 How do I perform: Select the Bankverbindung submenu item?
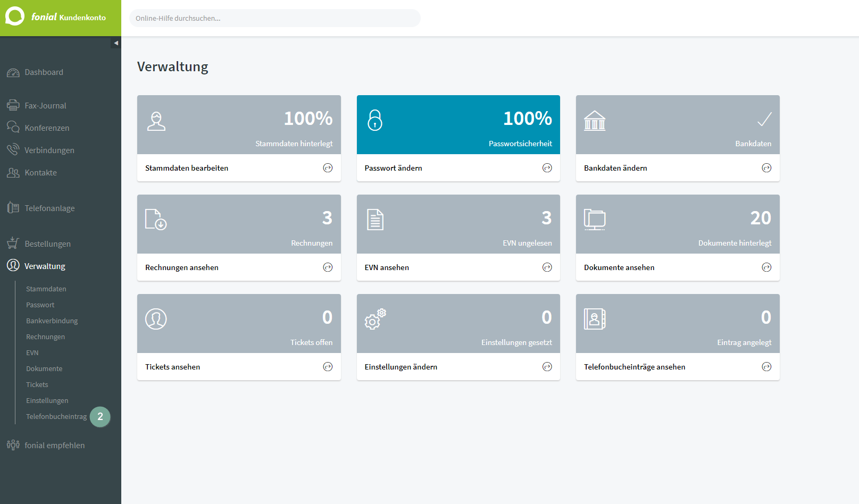pos(52,321)
